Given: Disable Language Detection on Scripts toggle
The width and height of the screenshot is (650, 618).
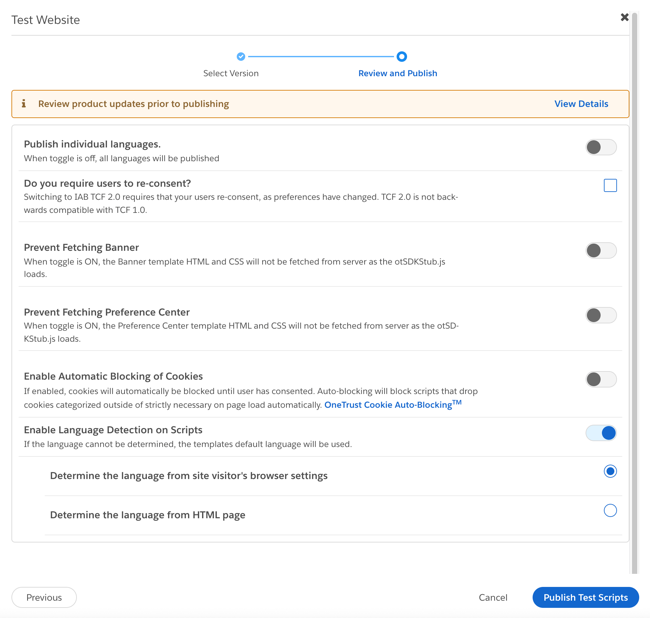Looking at the screenshot, I should coord(601,433).
